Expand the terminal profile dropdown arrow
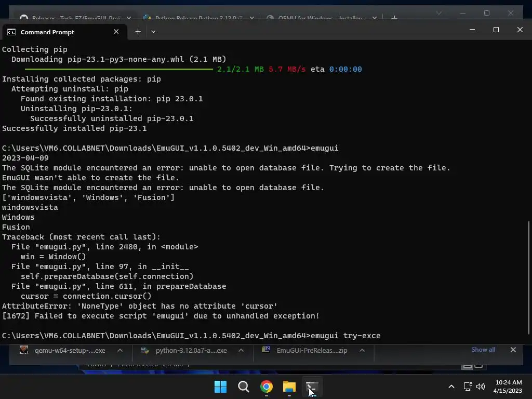 tap(153, 32)
